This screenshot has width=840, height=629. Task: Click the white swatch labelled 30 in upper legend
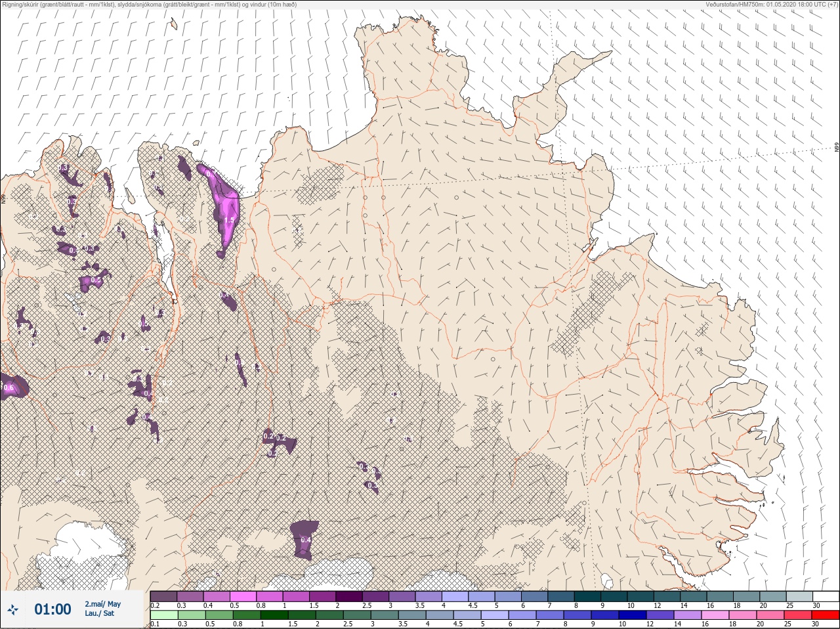(826, 596)
